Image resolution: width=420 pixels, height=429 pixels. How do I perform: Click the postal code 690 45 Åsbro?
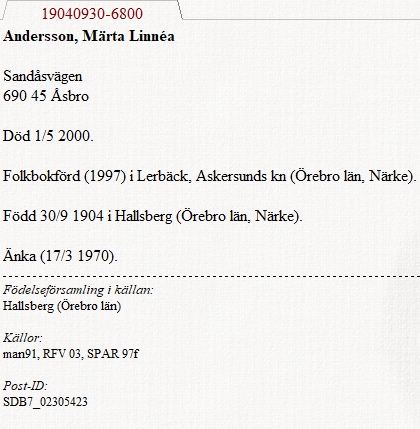pyautogui.click(x=46, y=96)
